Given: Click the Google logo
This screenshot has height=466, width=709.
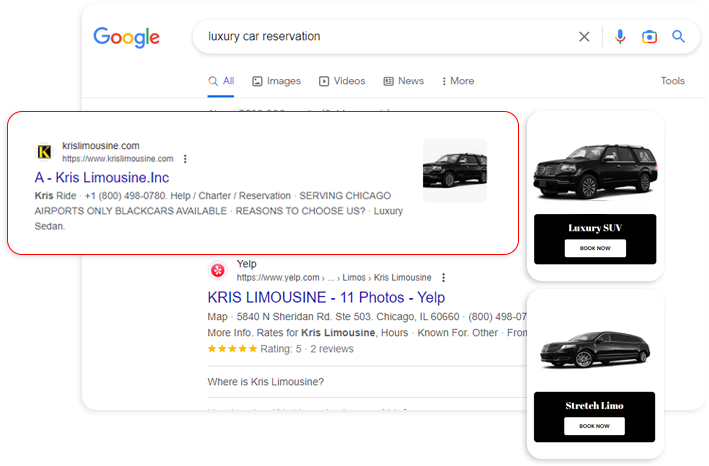Looking at the screenshot, I should click(x=126, y=37).
